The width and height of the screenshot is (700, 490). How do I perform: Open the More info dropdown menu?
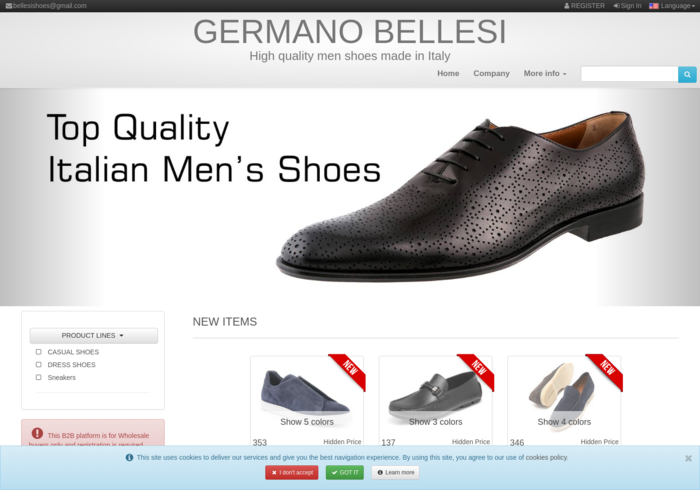545,74
